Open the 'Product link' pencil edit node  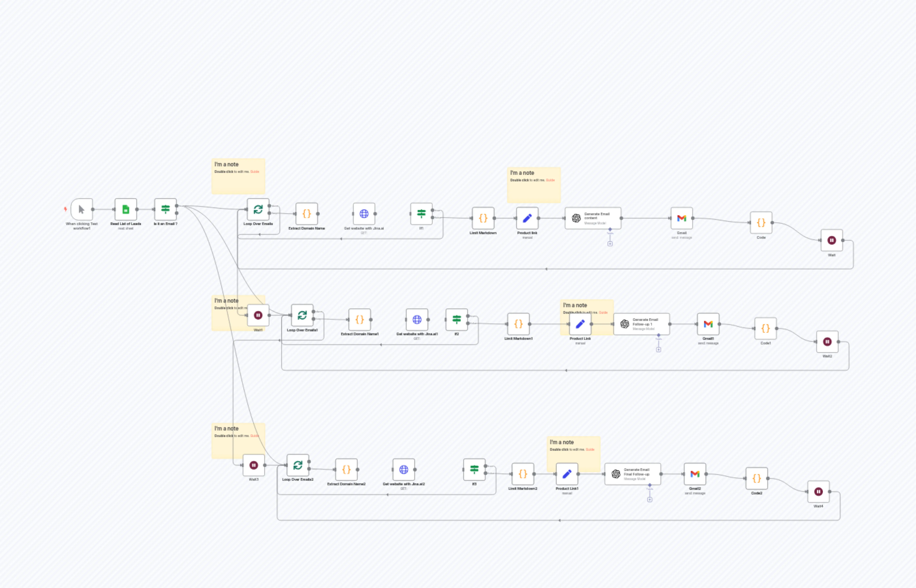point(527,218)
